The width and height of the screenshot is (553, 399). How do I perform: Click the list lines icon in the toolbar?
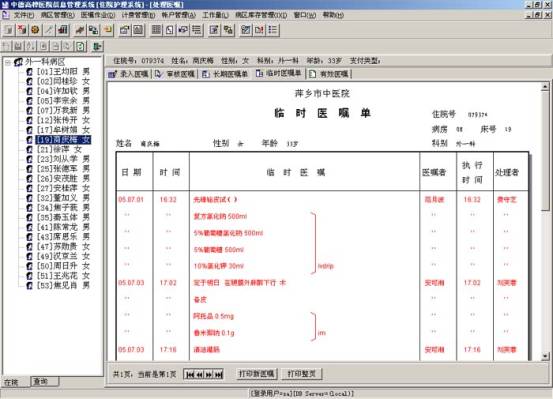pos(196,30)
